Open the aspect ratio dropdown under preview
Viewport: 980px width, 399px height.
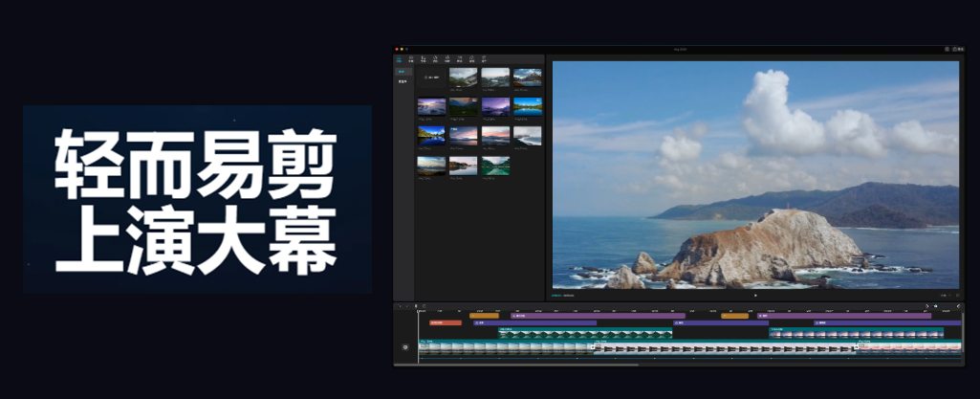945,296
